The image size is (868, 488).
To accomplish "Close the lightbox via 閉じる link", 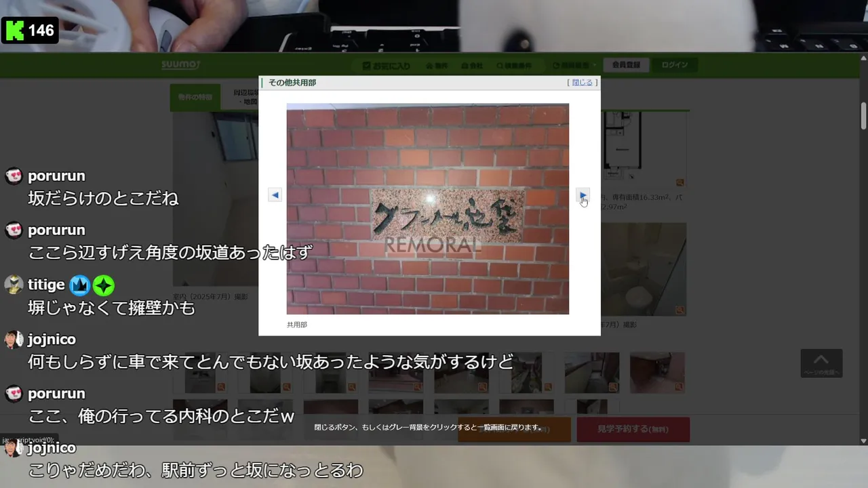I will click(582, 83).
